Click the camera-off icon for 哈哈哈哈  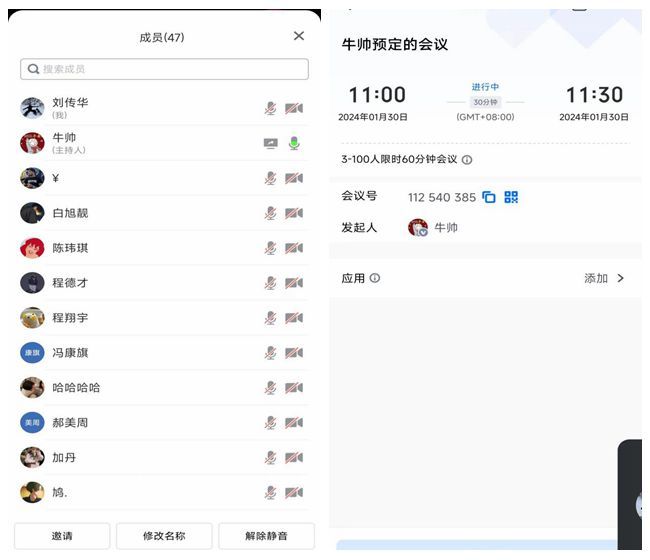(x=294, y=388)
